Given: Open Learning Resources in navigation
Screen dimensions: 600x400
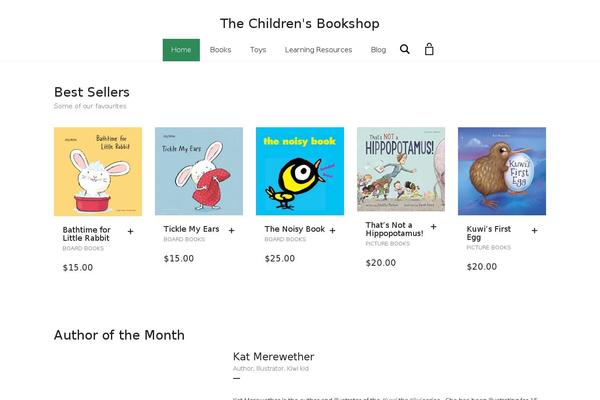Looking at the screenshot, I should (x=318, y=50).
